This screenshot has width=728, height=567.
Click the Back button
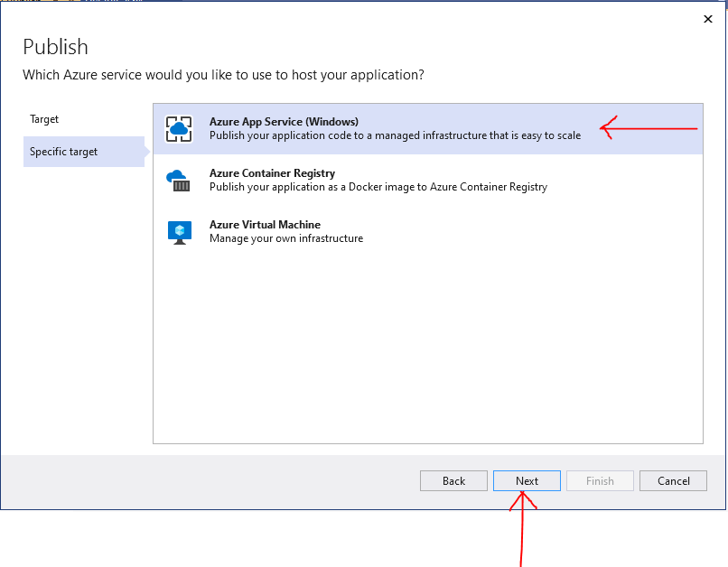[453, 480]
